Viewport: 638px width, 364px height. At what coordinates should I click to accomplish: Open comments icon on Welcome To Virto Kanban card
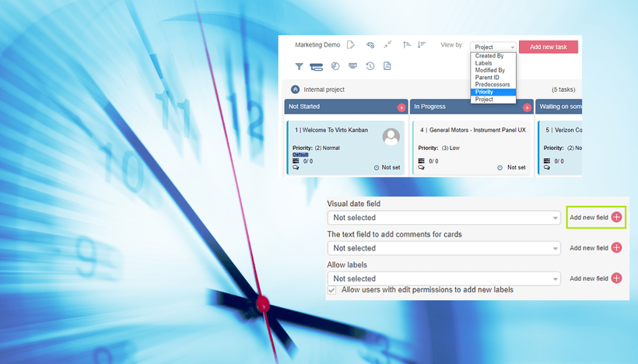pos(296,167)
